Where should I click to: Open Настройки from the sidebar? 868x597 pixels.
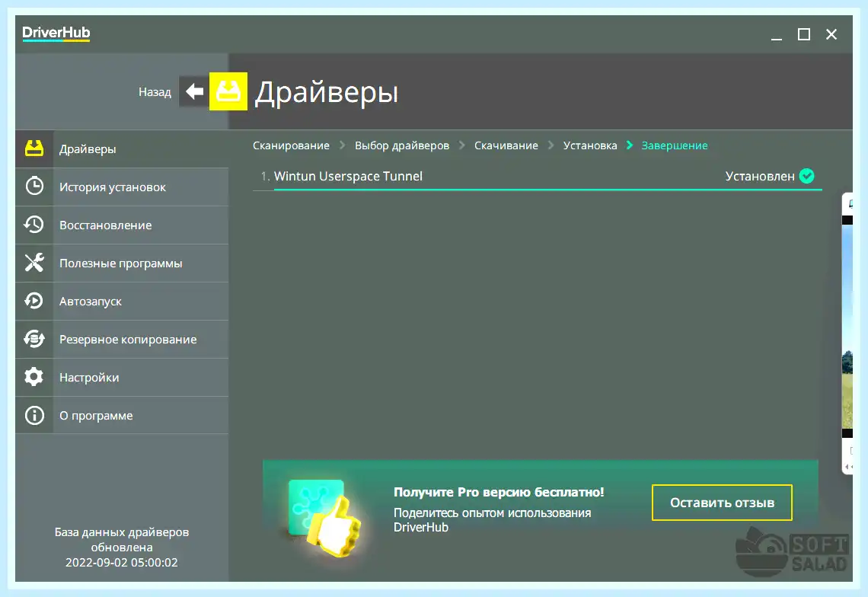tap(122, 377)
